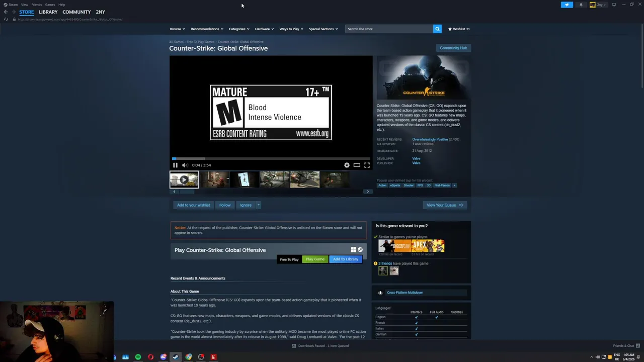Image resolution: width=644 pixels, height=362 pixels.
Task: Open Spotify from the taskbar
Action: tap(138, 357)
